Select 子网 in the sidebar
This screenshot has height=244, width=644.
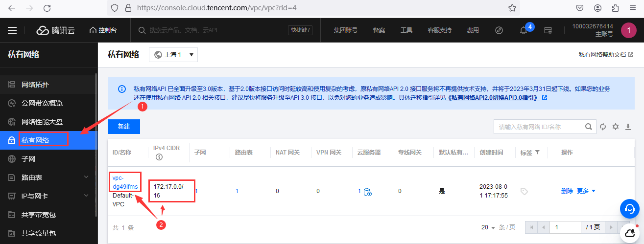(28, 159)
